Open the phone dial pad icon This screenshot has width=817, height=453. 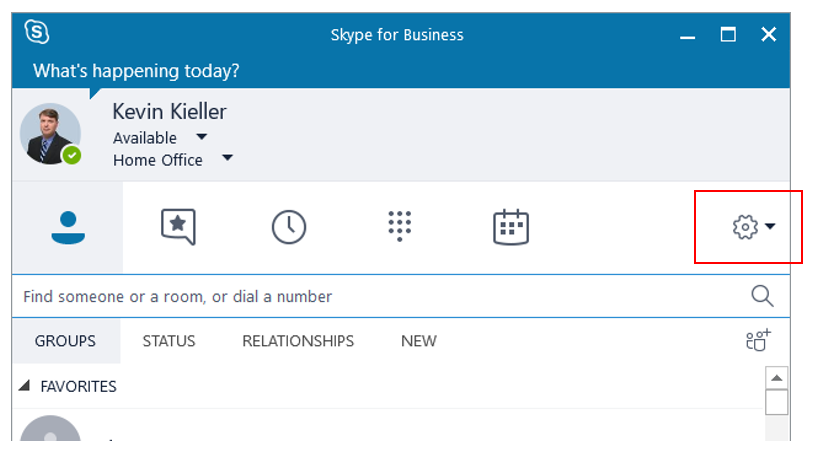(x=399, y=226)
